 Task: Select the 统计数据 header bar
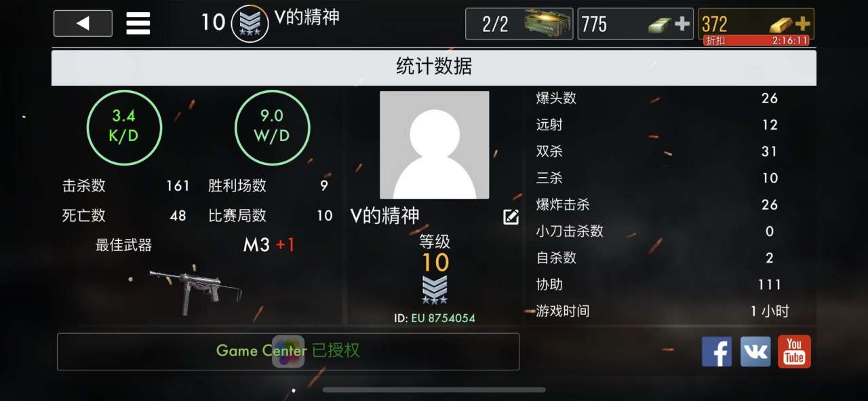coord(434,66)
